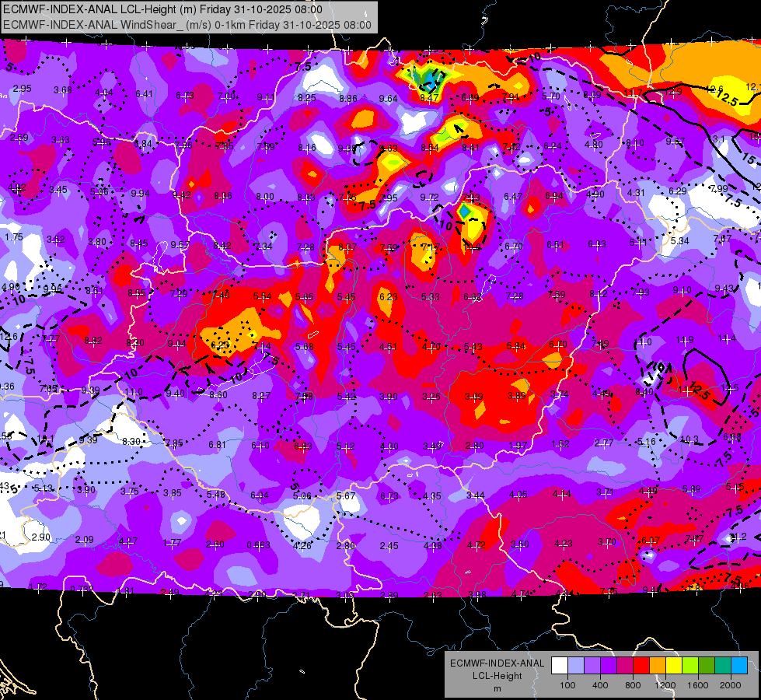Image resolution: width=761 pixels, height=700 pixels.
Task: Click the grid value 1.52
Action: 560,444
